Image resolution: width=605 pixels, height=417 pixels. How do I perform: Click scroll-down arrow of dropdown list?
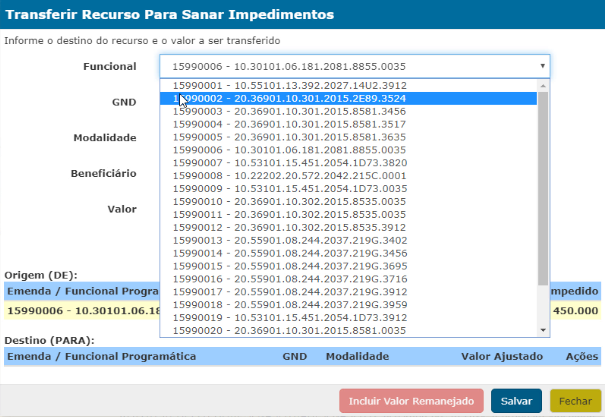point(543,330)
